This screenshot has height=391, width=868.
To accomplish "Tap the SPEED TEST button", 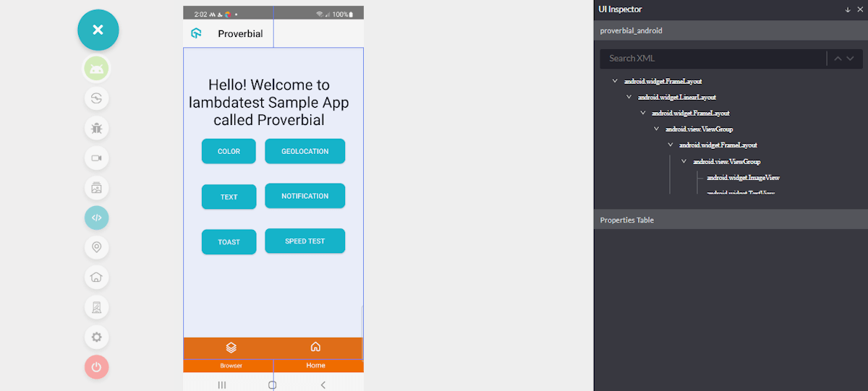I will [x=305, y=241].
